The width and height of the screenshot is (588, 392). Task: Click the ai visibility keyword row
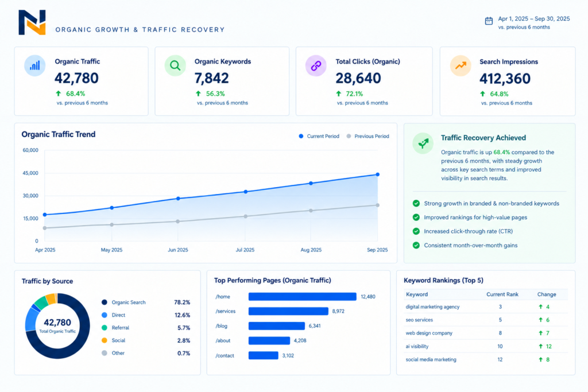(486, 346)
